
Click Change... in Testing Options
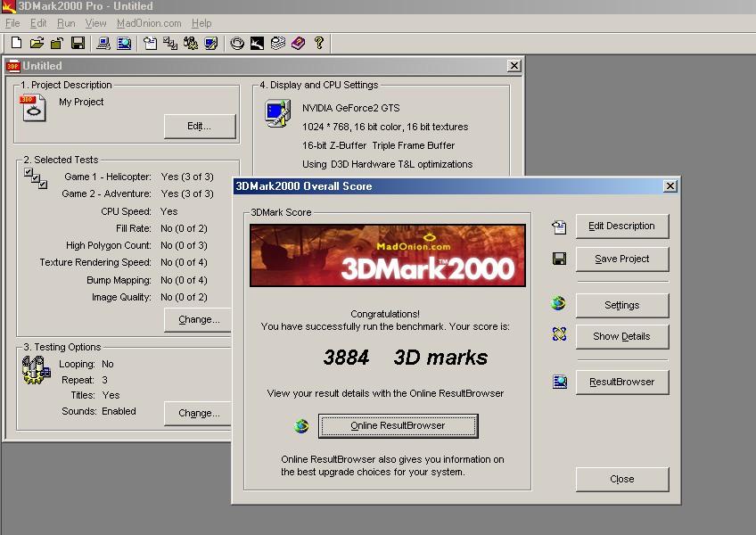point(198,414)
